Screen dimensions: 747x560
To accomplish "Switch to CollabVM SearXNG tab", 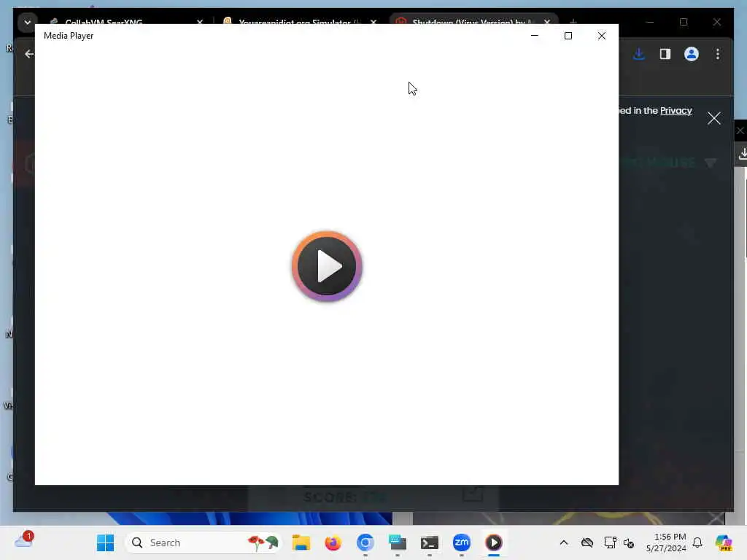I will [x=104, y=23].
